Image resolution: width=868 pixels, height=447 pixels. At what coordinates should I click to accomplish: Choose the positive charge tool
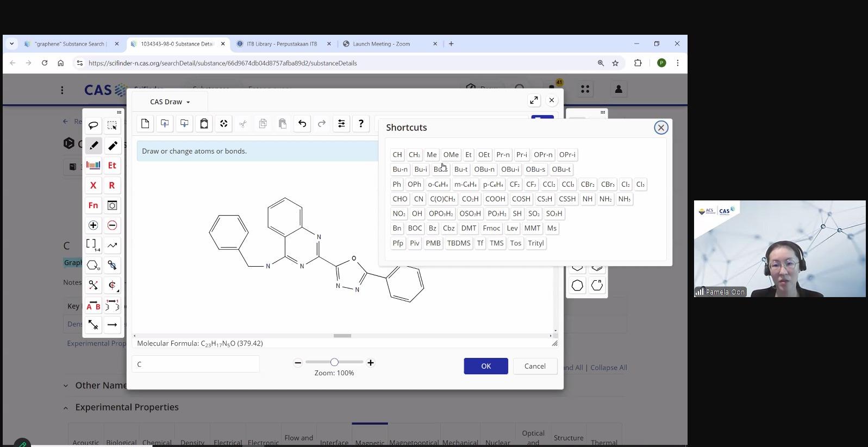93,225
